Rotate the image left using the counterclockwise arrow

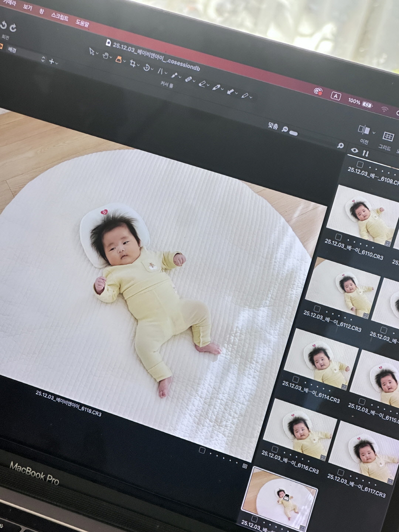(x=3, y=25)
